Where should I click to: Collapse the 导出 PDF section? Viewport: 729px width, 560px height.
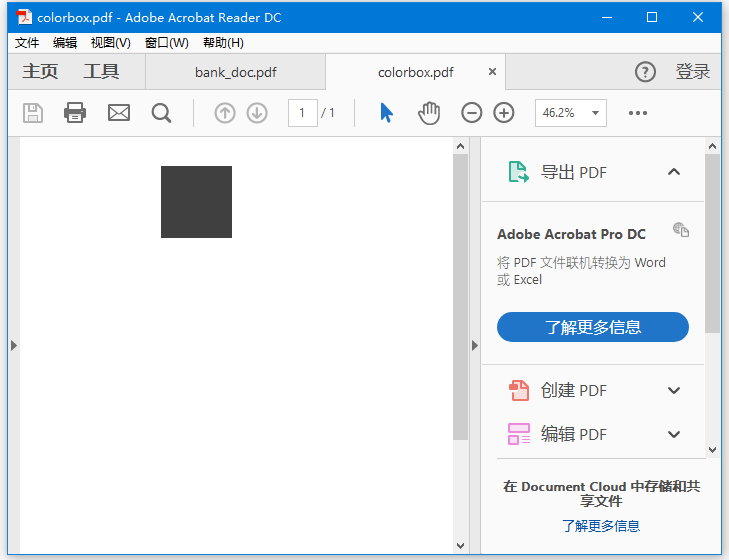[x=674, y=172]
